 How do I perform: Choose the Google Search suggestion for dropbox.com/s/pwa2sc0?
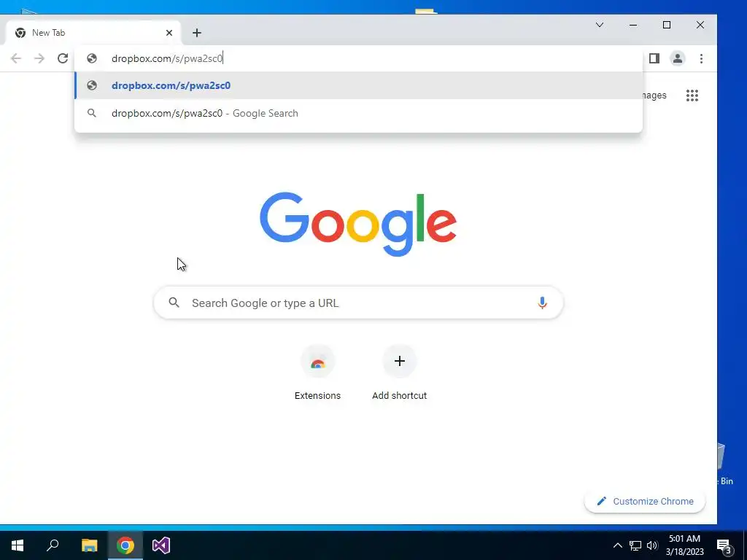coord(358,113)
